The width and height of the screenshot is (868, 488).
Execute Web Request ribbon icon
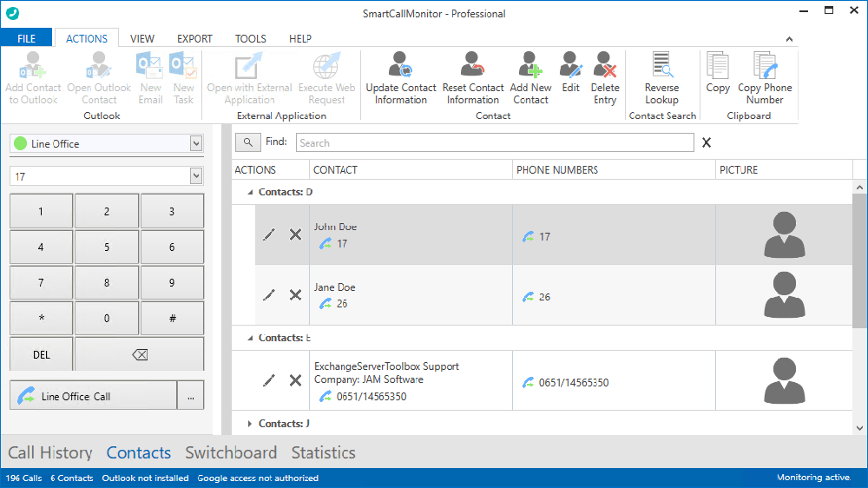point(326,65)
